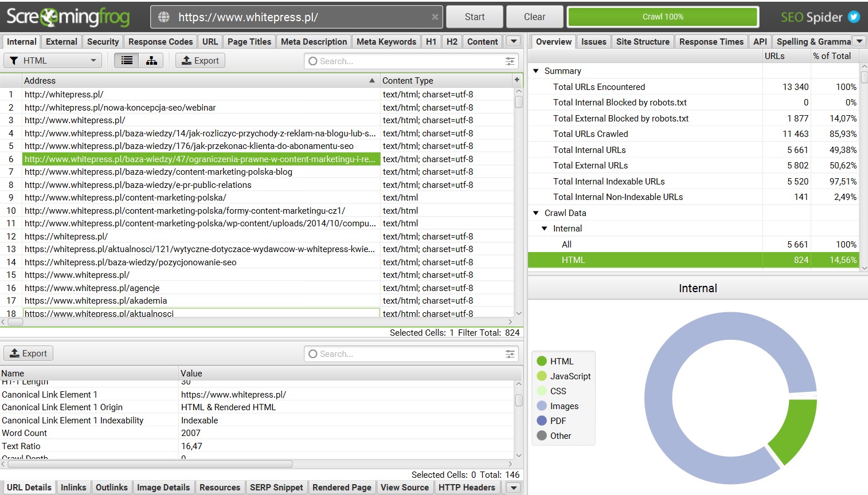
Task: Click the upper Export button
Action: coord(200,61)
